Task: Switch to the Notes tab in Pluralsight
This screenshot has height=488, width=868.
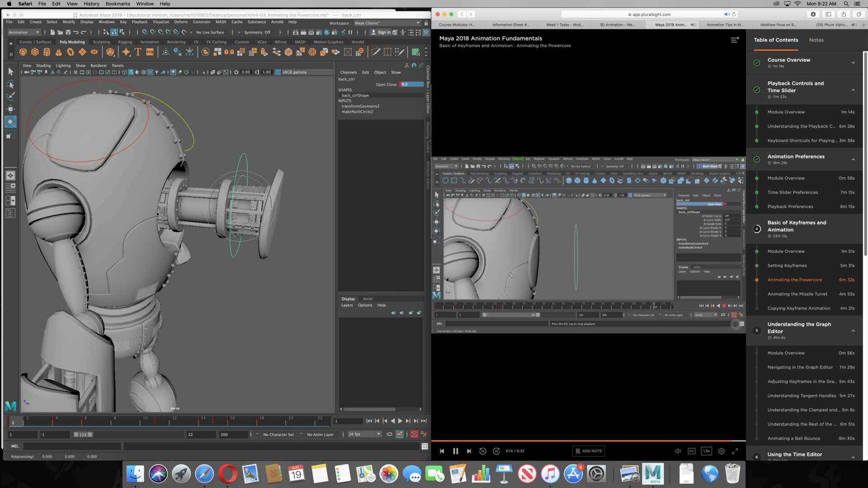Action: point(816,40)
